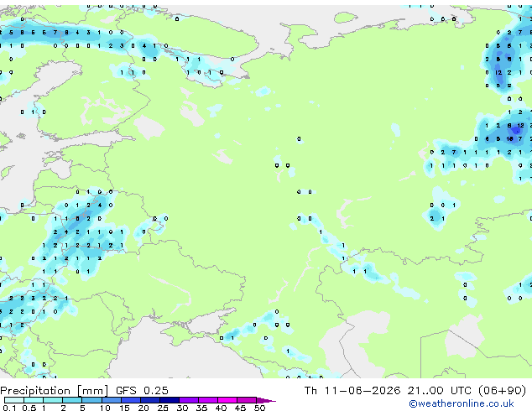Click the 5–10 mm blue legend swatch
Image resolution: width=532 pixels, height=411 pixels.
(x=91, y=400)
